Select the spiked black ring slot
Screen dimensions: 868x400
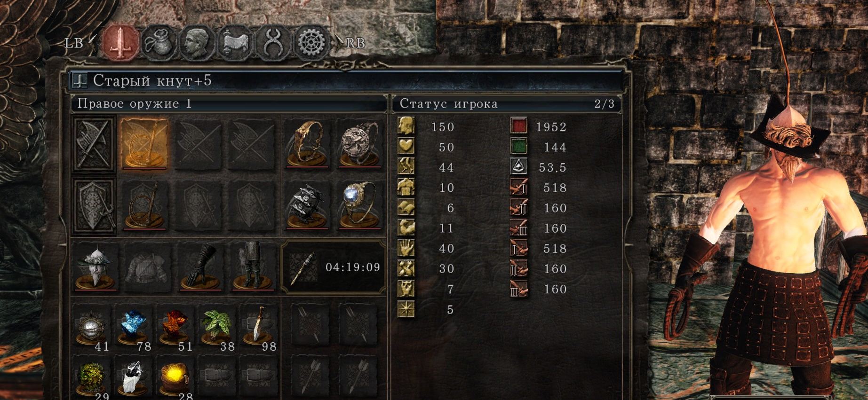click(x=307, y=205)
